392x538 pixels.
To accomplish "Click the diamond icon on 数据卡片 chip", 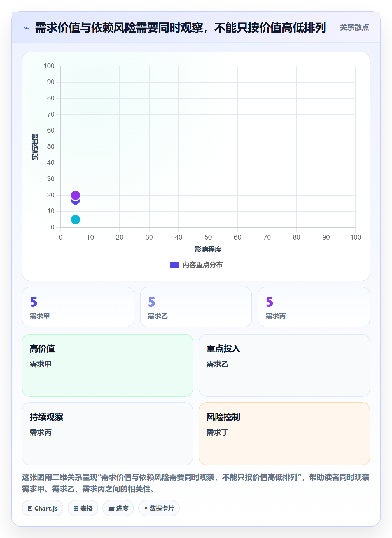I will coord(146,508).
